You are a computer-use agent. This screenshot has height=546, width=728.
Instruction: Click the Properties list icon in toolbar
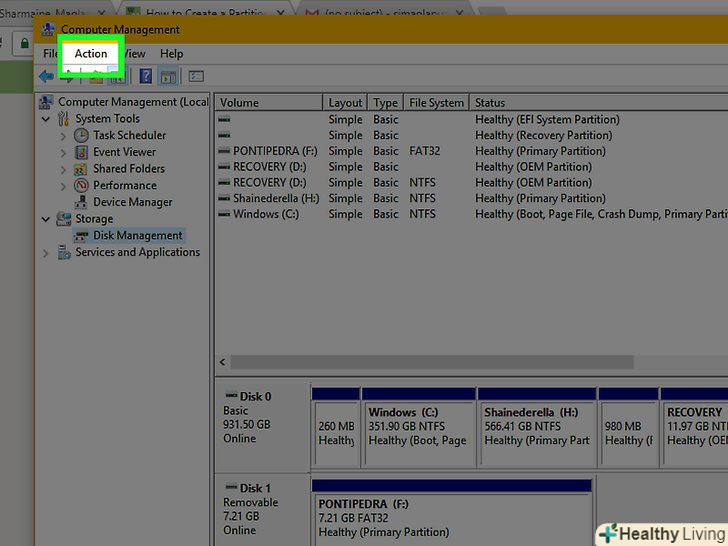196,77
